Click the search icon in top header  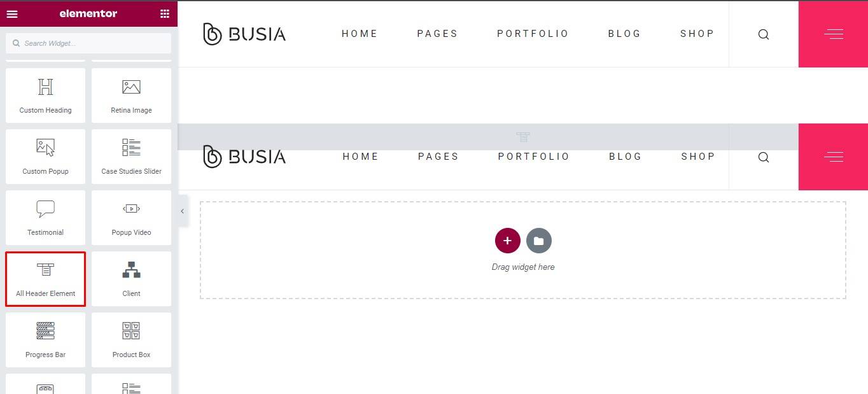pos(764,34)
